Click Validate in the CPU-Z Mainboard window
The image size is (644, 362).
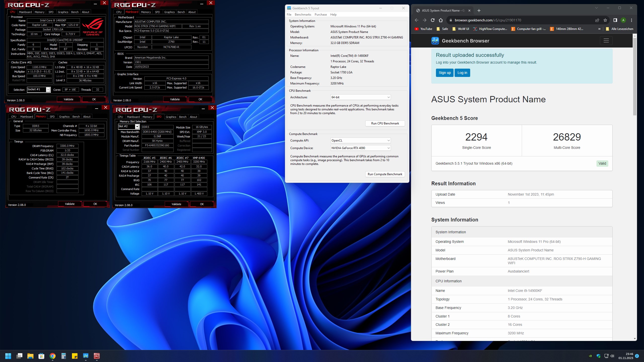point(175,99)
